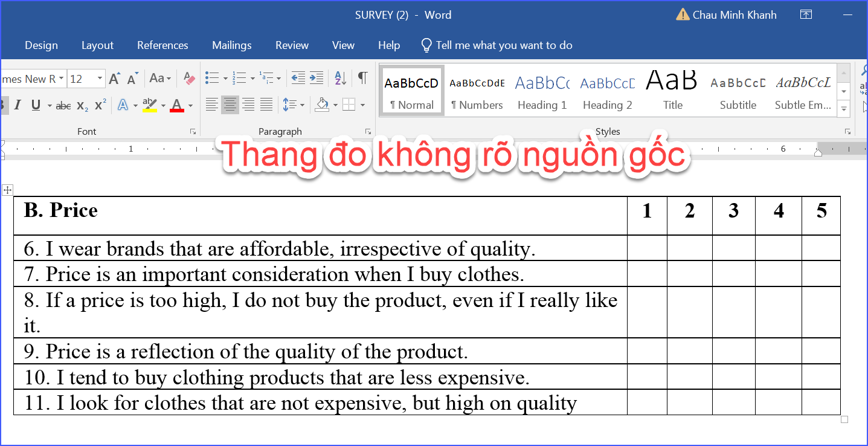Click the Clear All Formatting eraser icon
868x446 pixels.
(190, 79)
